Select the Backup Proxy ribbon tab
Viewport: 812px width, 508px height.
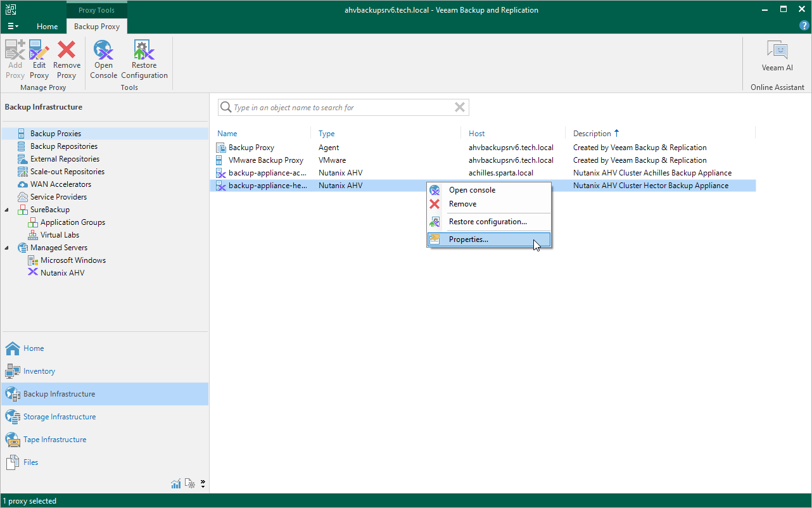(97, 27)
